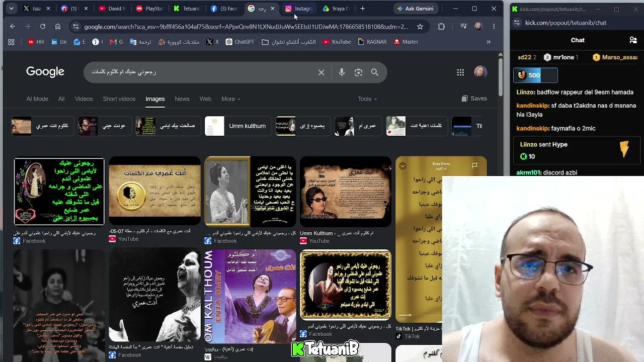Image resolution: width=644 pixels, height=362 pixels.
Task: Click the browser back arrow
Action: 13,27
